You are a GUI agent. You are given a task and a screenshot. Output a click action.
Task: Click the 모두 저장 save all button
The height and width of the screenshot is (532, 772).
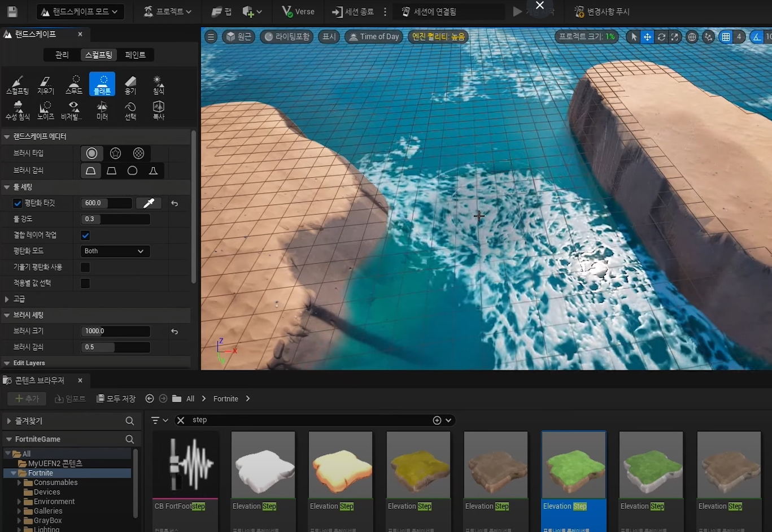(116, 399)
